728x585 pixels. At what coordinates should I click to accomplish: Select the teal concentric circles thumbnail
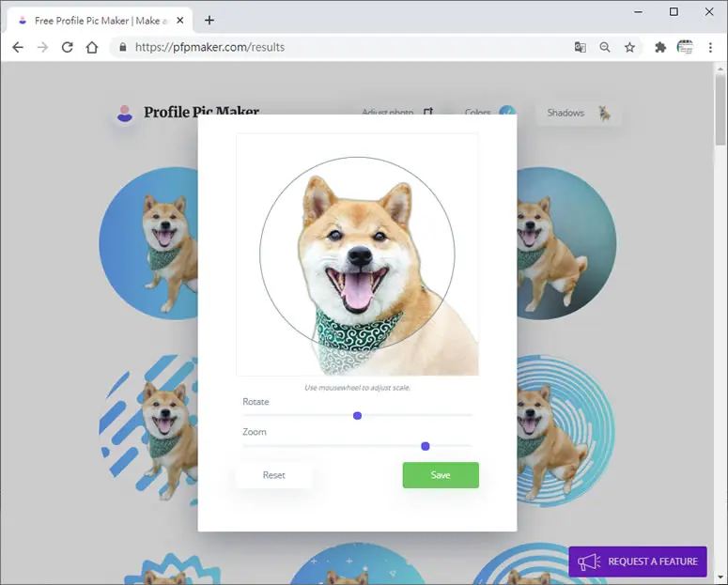click(x=566, y=431)
